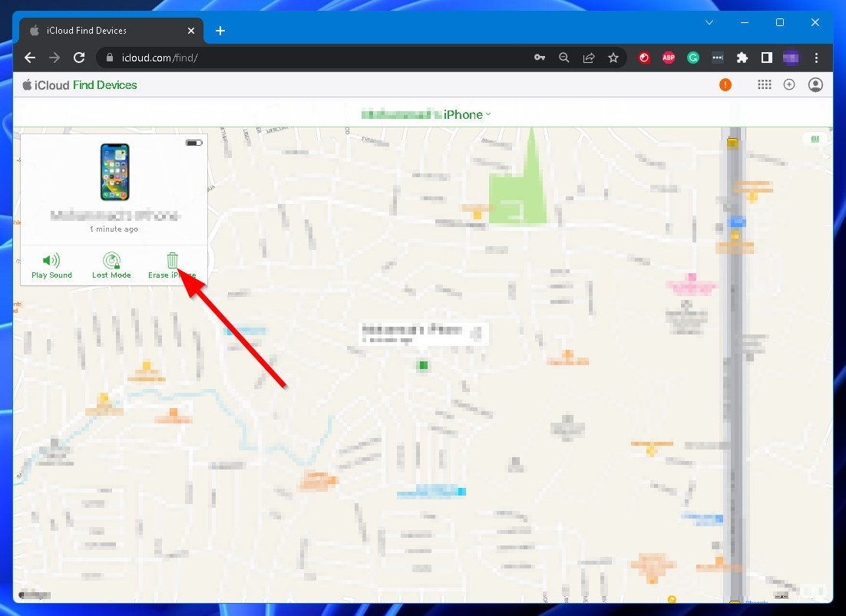Click the '1 minute ago' timestamp
Image resolution: width=846 pixels, height=616 pixels.
pos(114,229)
